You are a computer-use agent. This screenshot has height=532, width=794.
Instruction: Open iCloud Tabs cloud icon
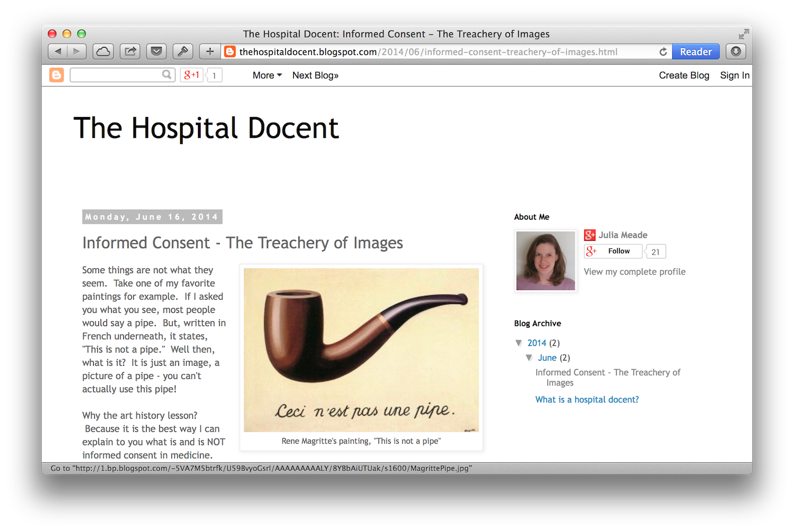(x=103, y=51)
